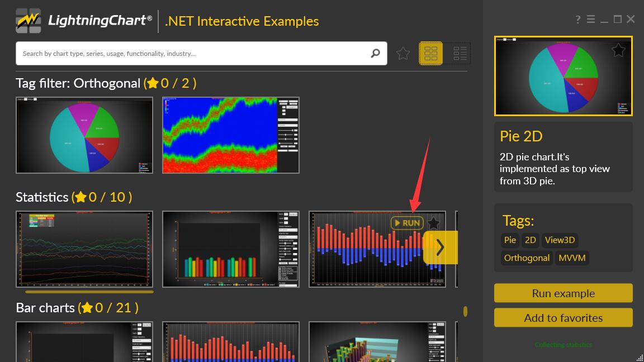
Task: Open the red bars Bar charts thumbnail
Action: [x=230, y=342]
